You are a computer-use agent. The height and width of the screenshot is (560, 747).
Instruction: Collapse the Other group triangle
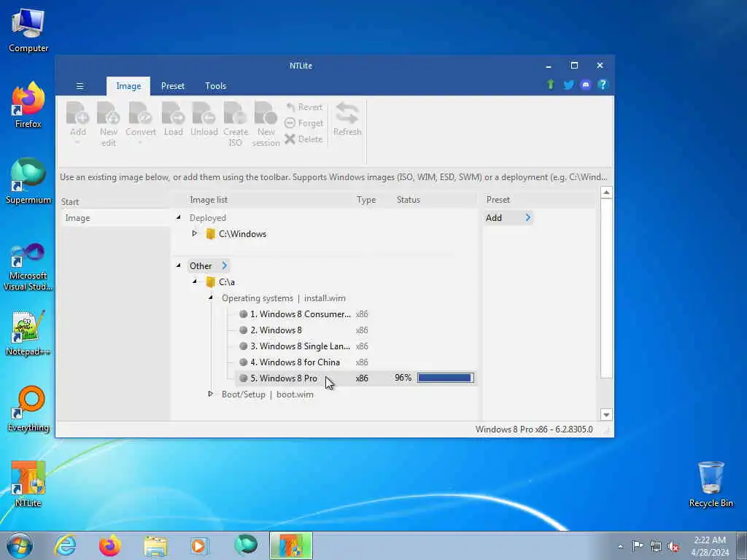(x=179, y=265)
